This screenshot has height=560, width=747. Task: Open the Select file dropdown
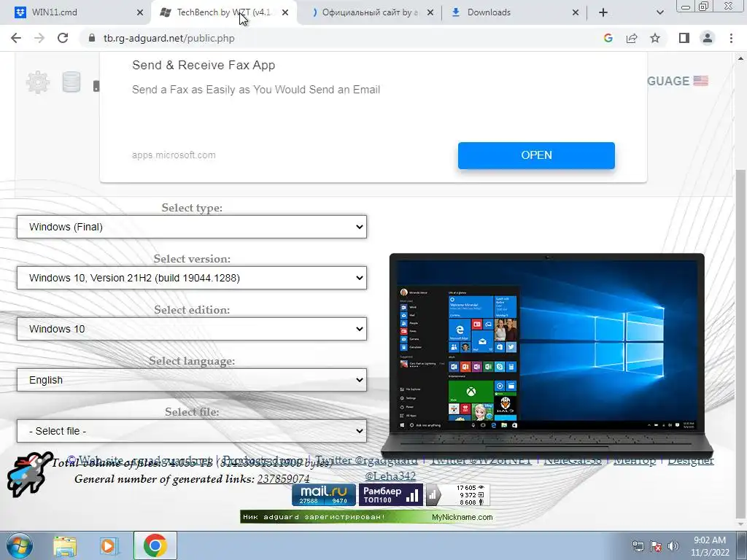192,430
